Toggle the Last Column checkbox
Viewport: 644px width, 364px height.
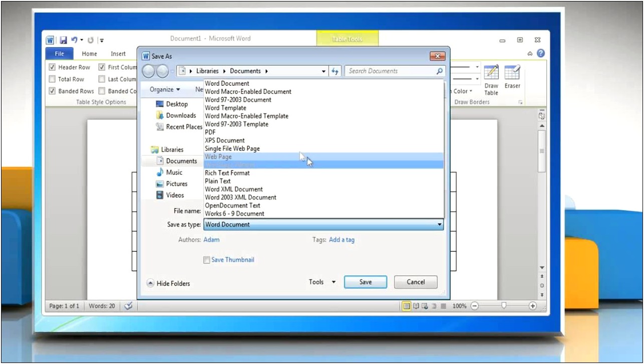[102, 79]
